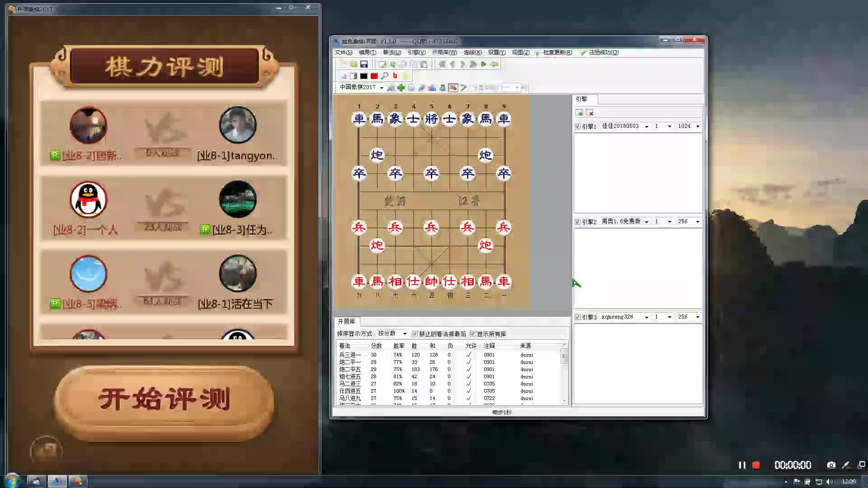Toggle the 引擎3 checkbox

(x=577, y=317)
